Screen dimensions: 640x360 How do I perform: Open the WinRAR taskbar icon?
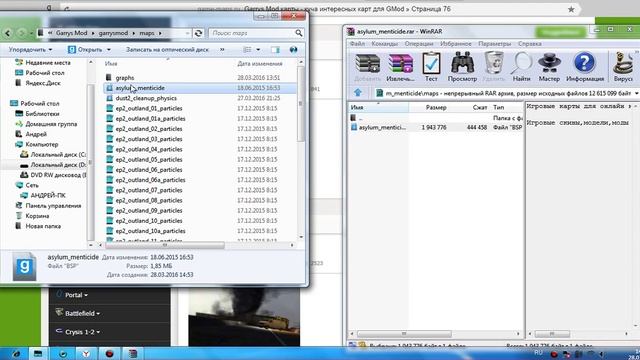point(133,353)
